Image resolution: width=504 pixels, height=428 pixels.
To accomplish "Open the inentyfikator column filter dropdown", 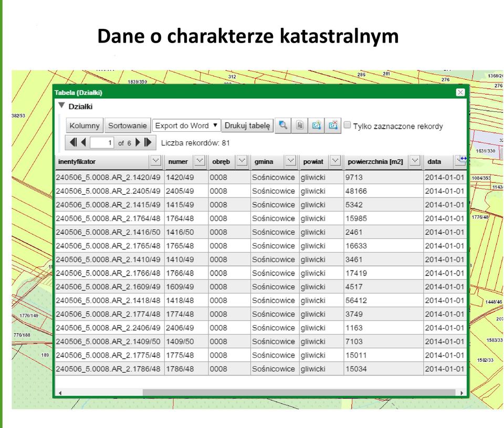I will 156,161.
